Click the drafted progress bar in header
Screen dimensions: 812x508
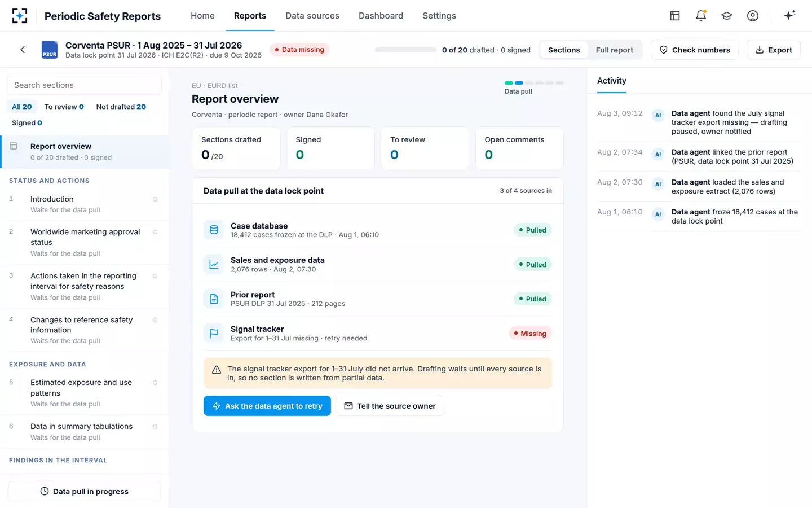point(405,50)
